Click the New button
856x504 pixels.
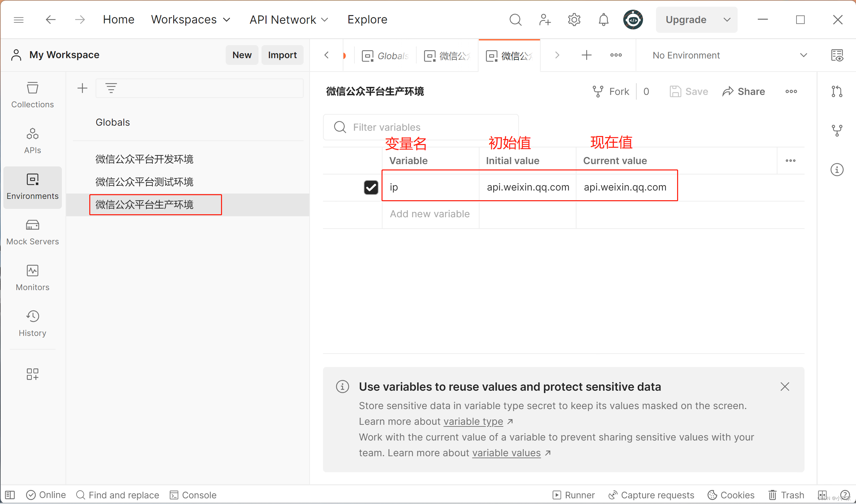click(x=242, y=55)
